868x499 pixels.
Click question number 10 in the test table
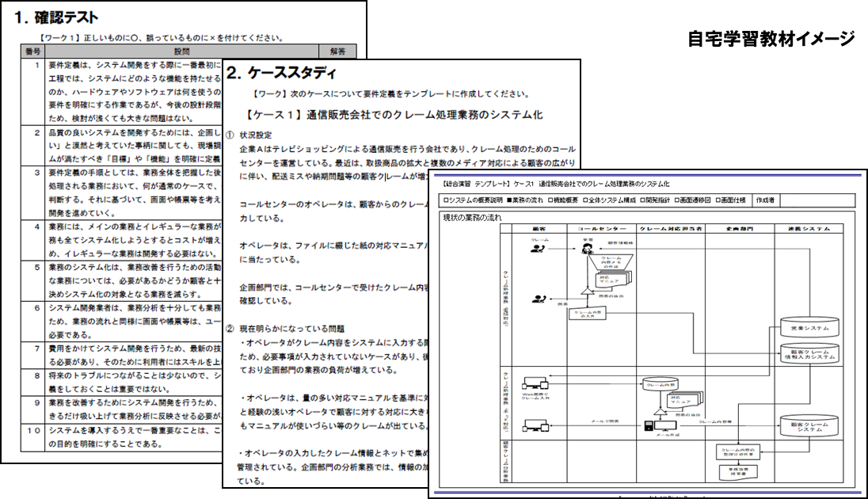[x=34, y=430]
